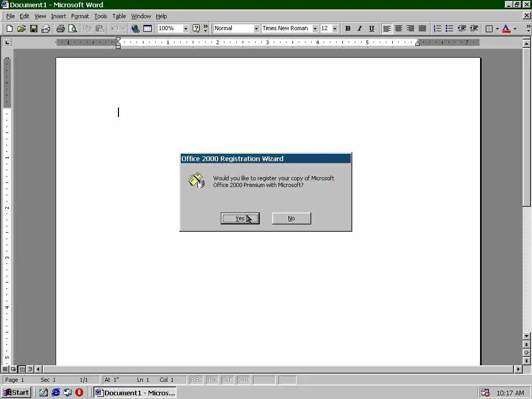The height and width of the screenshot is (399, 532).
Task: Launch Internet Explorer from quick launch
Action: (55, 393)
